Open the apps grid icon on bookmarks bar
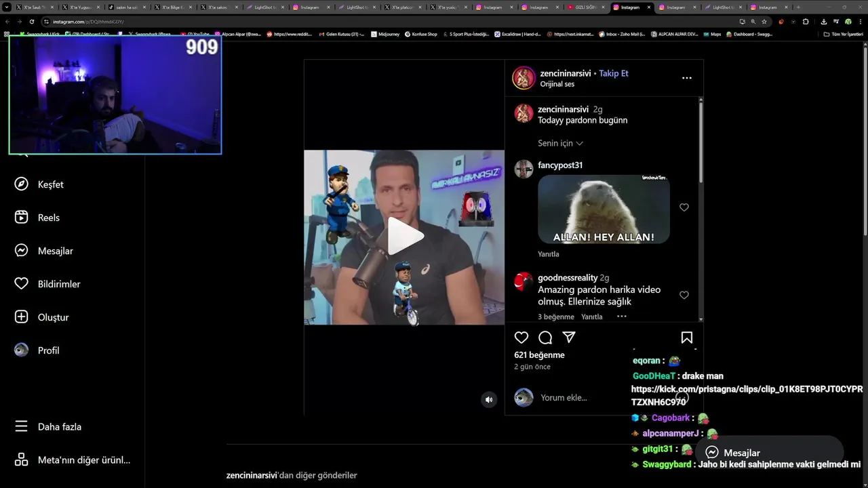Screen dimensions: 868x488 (x=7, y=33)
